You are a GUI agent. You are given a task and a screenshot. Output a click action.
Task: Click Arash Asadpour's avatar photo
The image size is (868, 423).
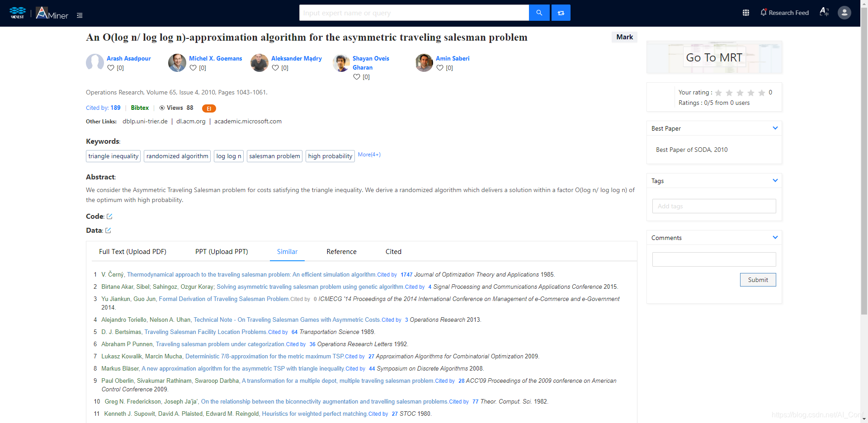[x=95, y=63]
